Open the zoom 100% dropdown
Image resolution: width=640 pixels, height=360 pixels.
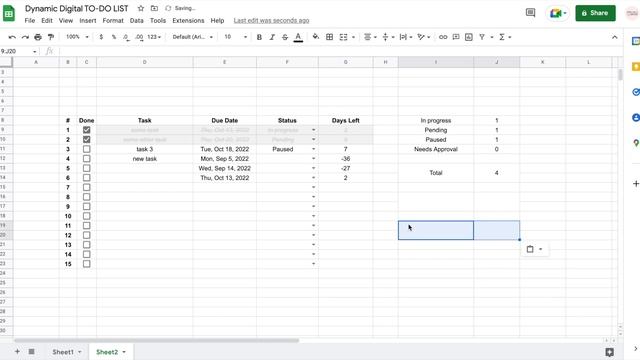[78, 37]
